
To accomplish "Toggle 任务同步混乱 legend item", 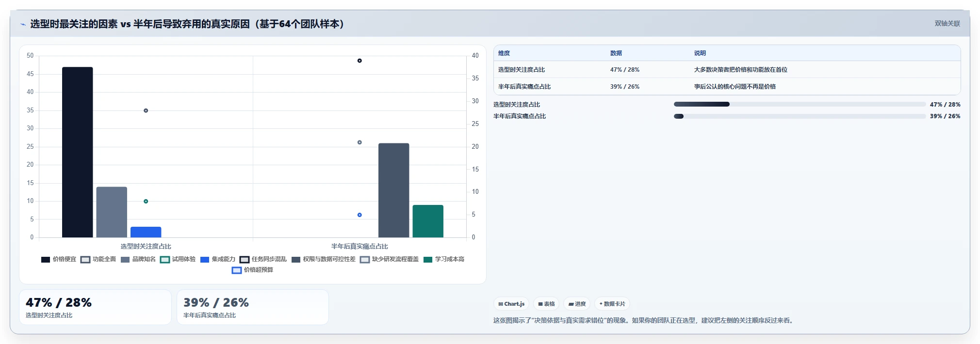I will coord(263,259).
